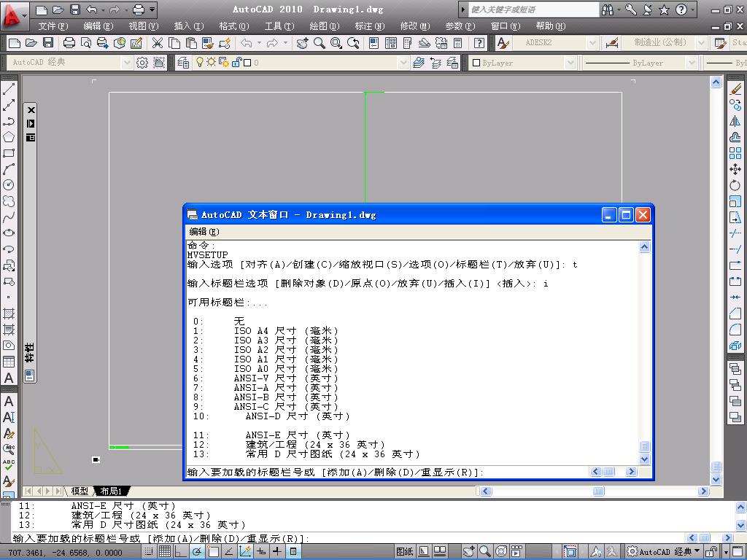Open the ByLayer color dropdown
The height and width of the screenshot is (560, 747).
coord(570,63)
